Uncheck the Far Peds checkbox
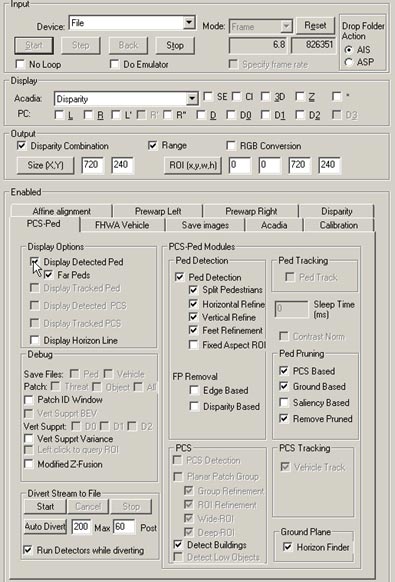The height and width of the screenshot is (582, 395). coord(48,275)
